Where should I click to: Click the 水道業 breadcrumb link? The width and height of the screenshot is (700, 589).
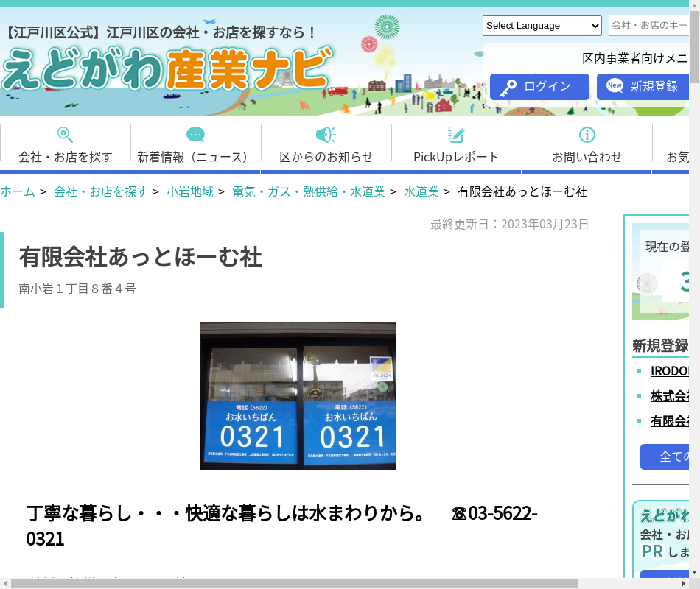(421, 191)
